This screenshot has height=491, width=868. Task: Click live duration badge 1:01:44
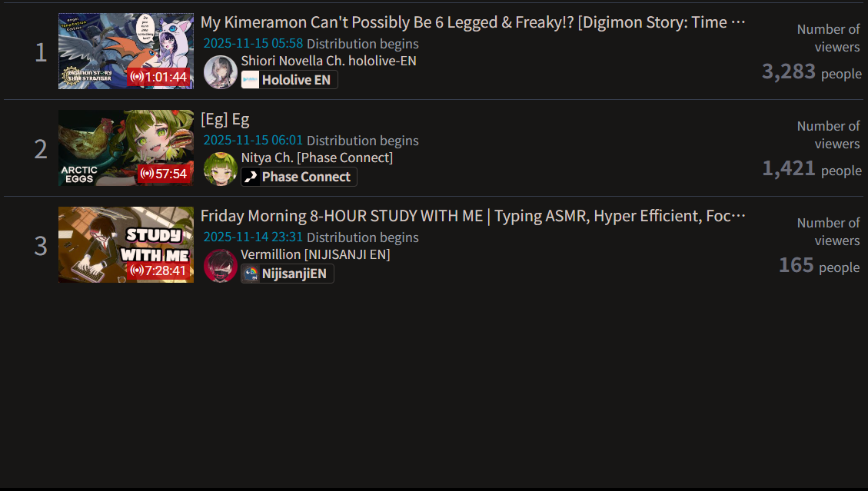point(159,77)
